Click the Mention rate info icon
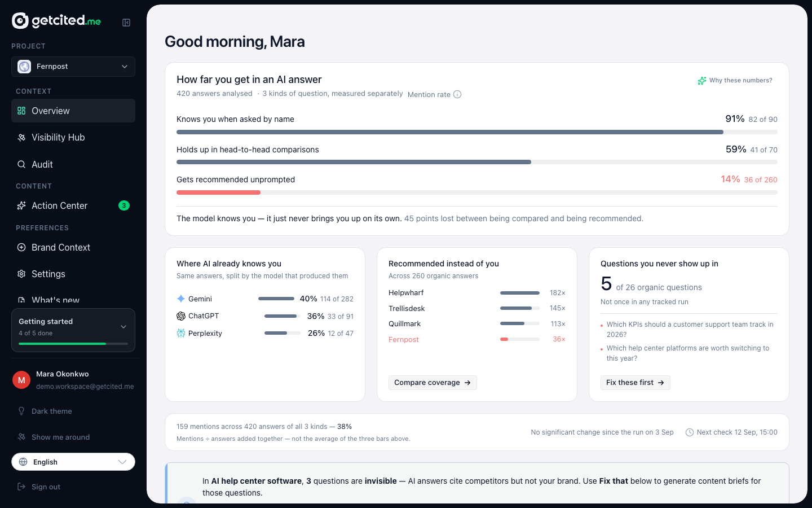Screen dimensions: 812x508 (457, 94)
